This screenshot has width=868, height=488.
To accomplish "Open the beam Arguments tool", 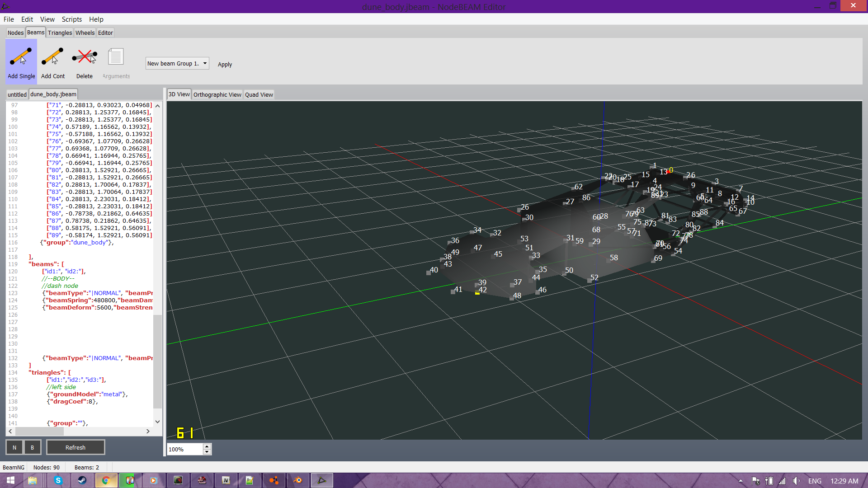I will [116, 62].
